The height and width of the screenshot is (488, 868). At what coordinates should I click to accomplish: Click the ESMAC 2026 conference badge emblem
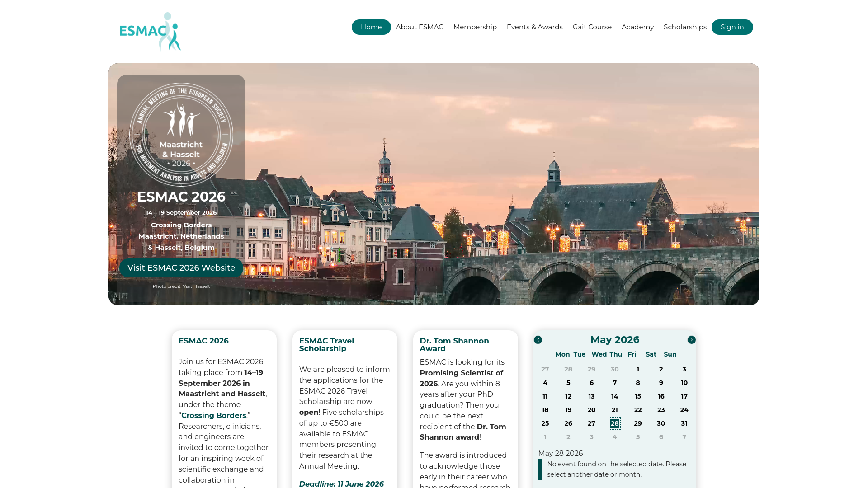pos(181,134)
